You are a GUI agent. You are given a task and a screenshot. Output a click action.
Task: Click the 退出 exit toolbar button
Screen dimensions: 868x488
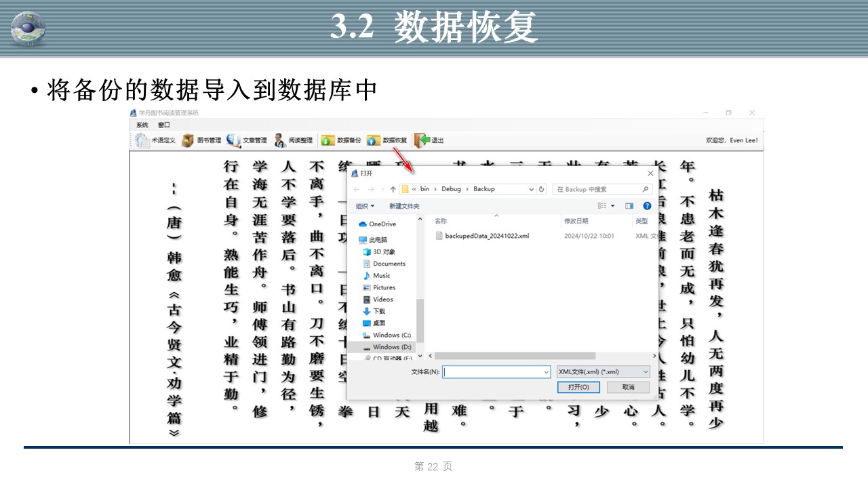click(429, 140)
